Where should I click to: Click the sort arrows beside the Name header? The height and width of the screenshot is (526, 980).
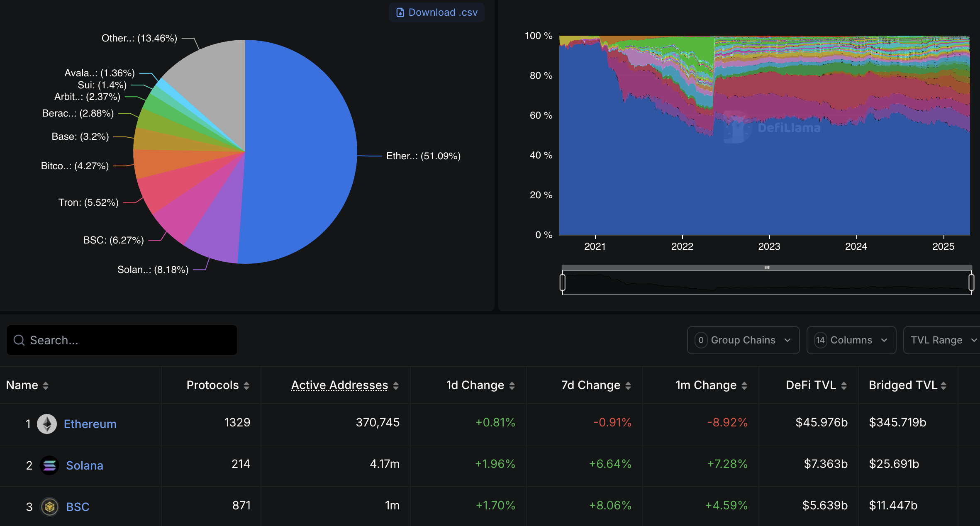tap(45, 385)
